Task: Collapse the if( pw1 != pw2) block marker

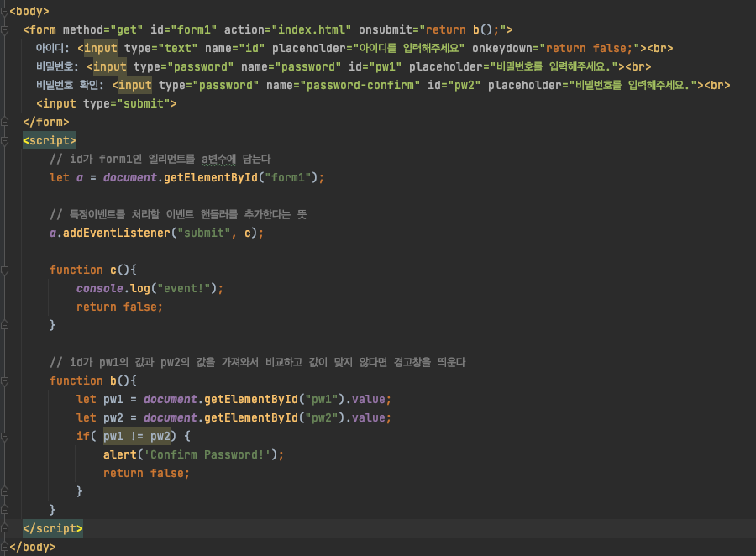Action: pos(4,437)
